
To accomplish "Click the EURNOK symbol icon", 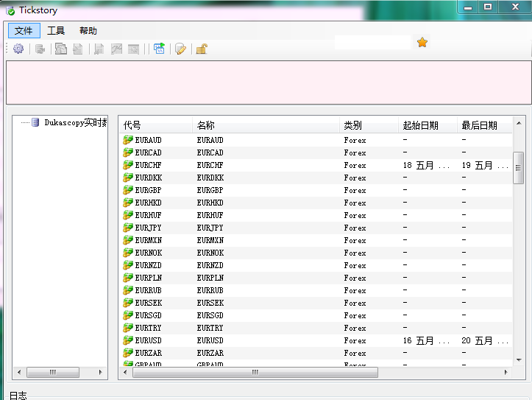I will click(128, 252).
